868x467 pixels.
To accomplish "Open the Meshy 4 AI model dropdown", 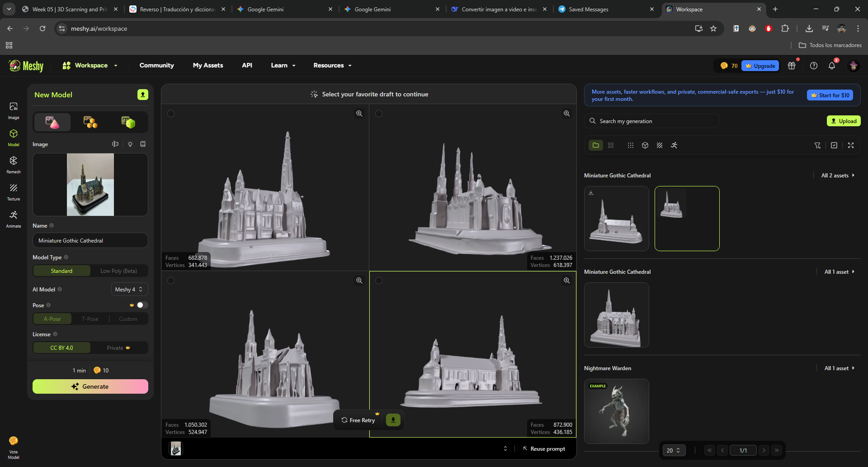I will coord(129,289).
